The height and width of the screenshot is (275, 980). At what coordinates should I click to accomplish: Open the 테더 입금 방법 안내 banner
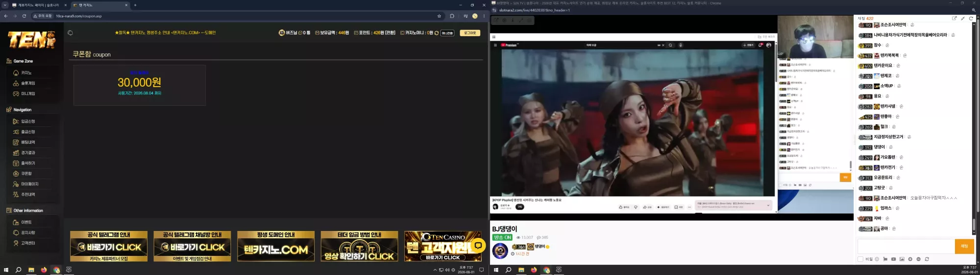(x=359, y=246)
